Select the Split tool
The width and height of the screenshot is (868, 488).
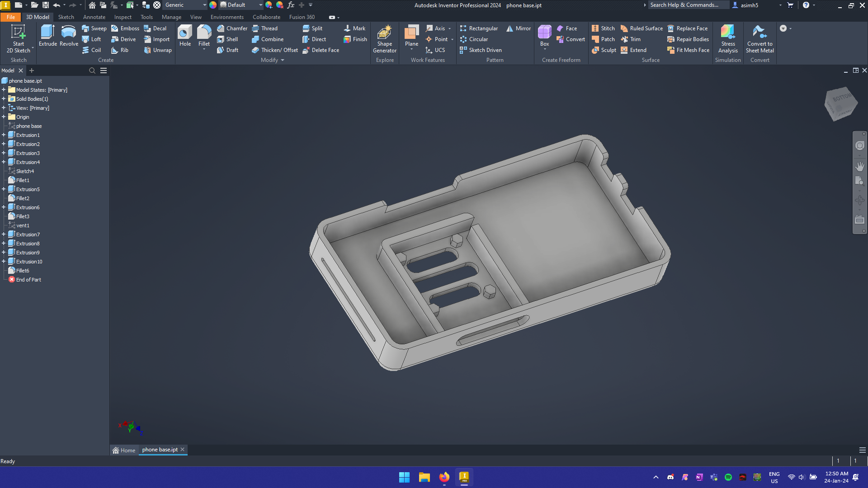(x=312, y=28)
